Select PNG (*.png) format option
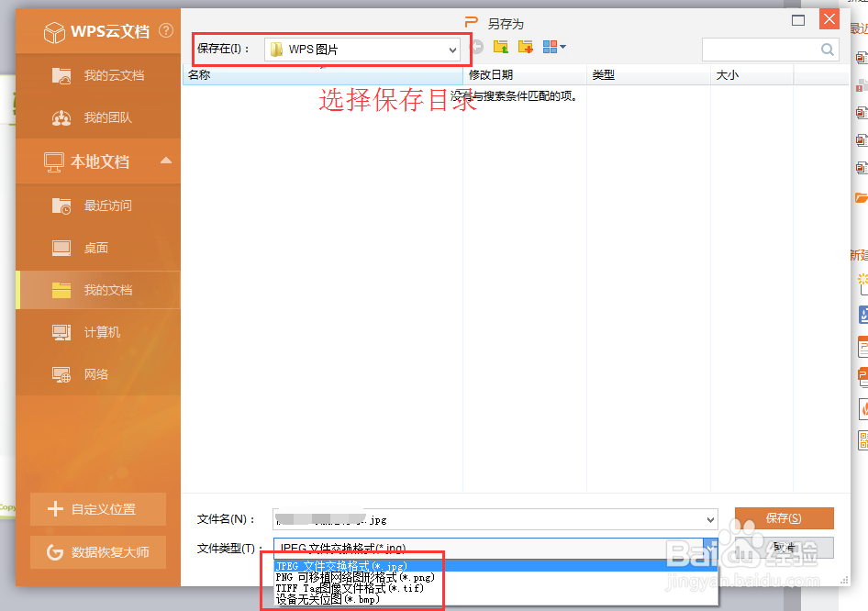Viewport: 868px width, 611px height. [495, 577]
